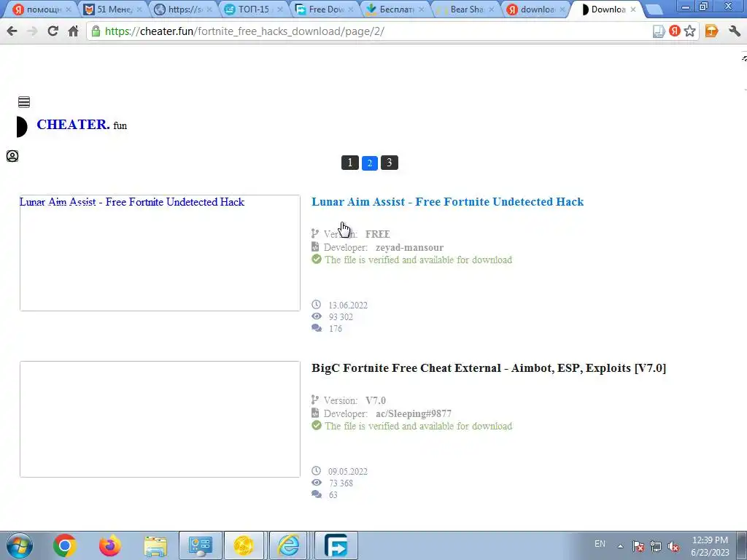Image resolution: width=747 pixels, height=560 pixels.
Task: Launch Firefox from the taskbar
Action: point(110,545)
